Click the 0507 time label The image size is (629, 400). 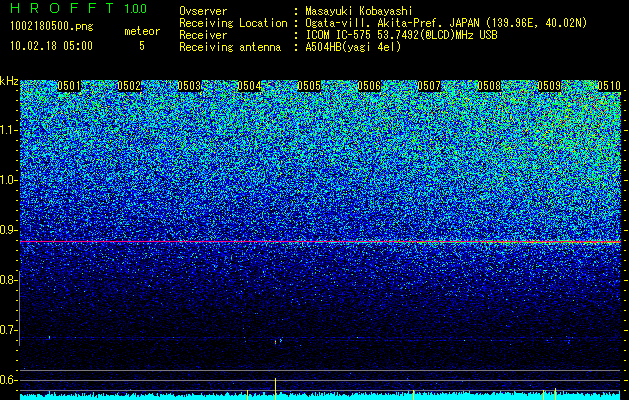click(429, 86)
